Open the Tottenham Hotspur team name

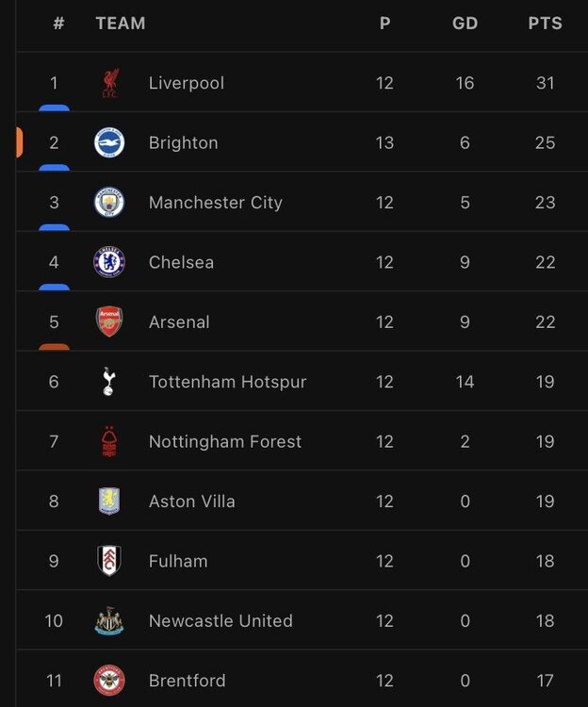coord(227,382)
